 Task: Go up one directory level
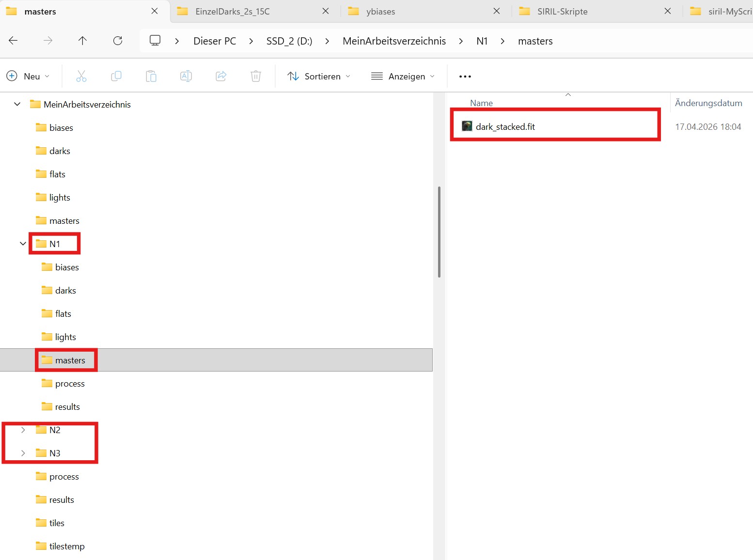pos(83,41)
